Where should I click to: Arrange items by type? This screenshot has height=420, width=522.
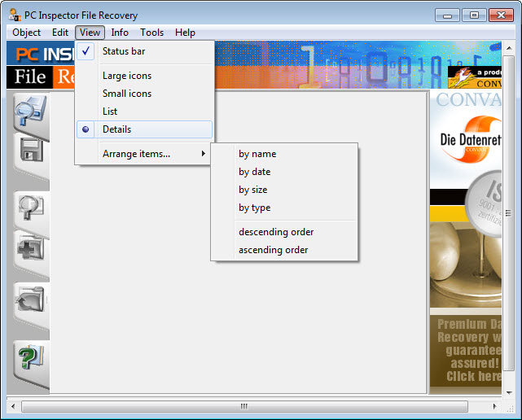(x=284, y=208)
